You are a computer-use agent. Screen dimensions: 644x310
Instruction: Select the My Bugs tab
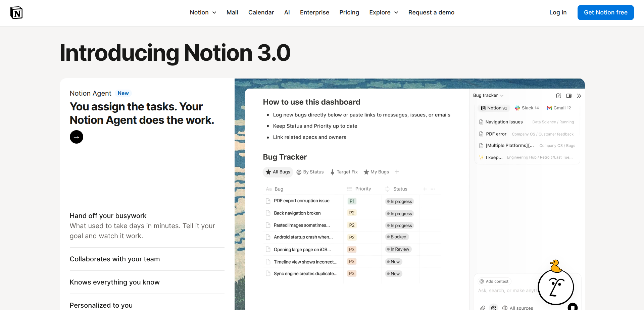click(x=376, y=172)
